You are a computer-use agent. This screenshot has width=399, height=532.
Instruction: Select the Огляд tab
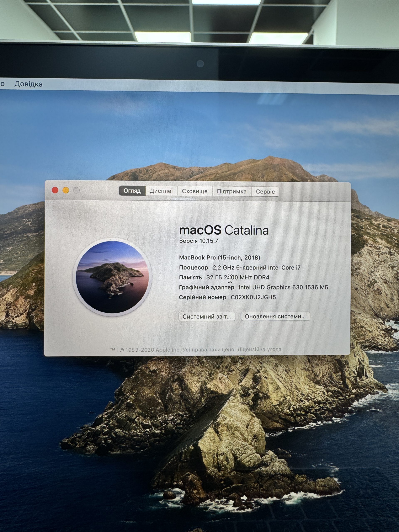[132, 191]
